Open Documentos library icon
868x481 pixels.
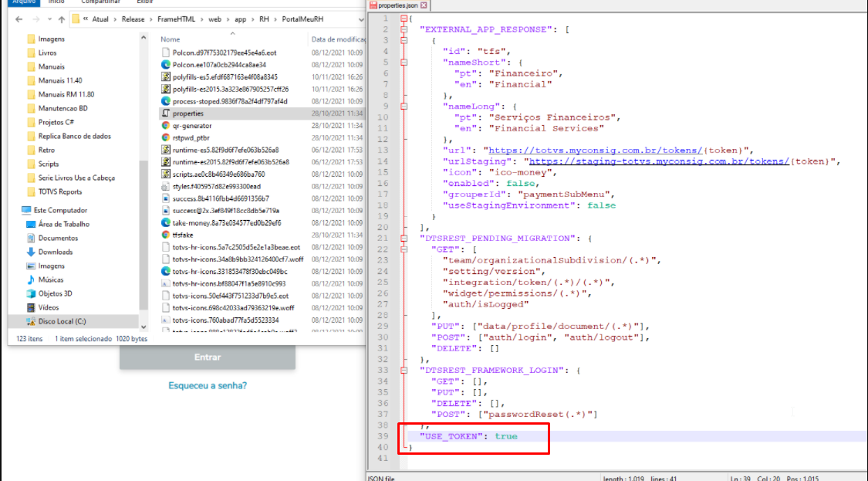[x=31, y=238]
